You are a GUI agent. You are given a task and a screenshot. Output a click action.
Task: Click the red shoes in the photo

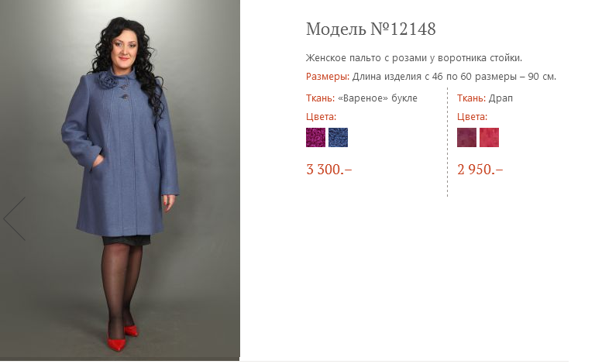click(123, 338)
